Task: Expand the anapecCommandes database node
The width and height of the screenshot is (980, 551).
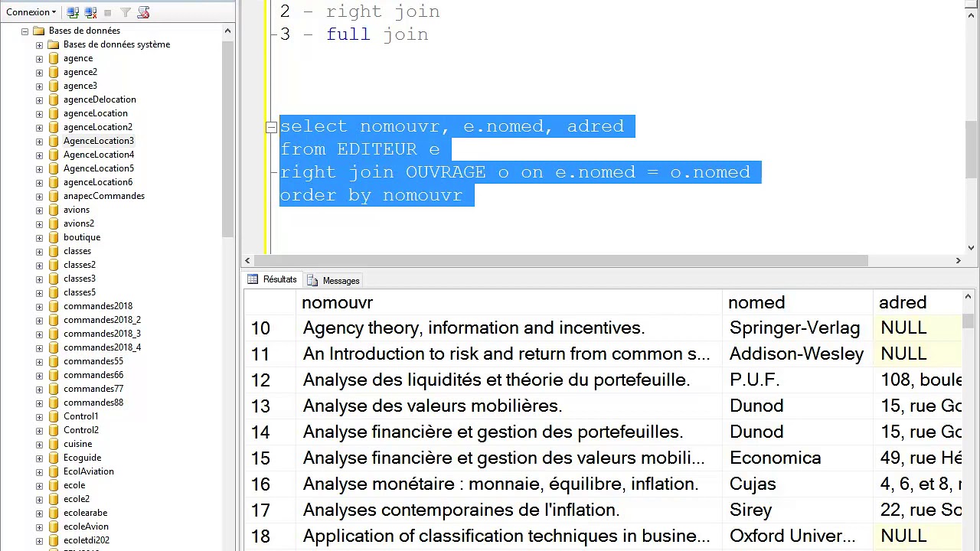Action: pyautogui.click(x=39, y=196)
